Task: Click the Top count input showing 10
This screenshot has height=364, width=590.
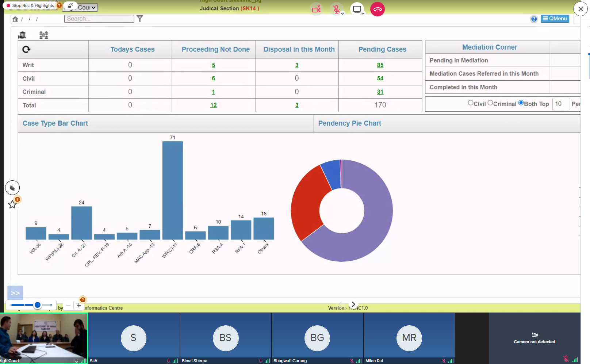Action: point(561,104)
